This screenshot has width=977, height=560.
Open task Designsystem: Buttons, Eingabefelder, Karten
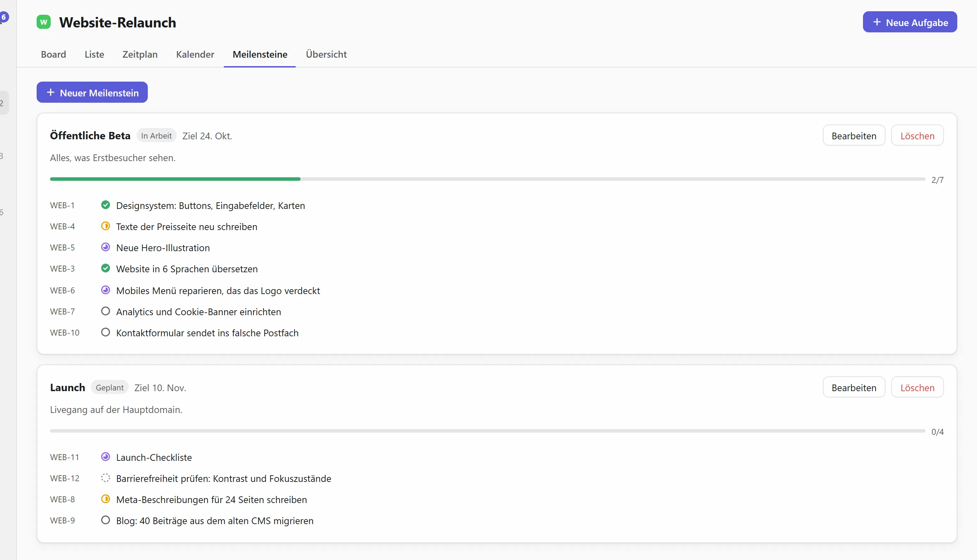(x=210, y=206)
